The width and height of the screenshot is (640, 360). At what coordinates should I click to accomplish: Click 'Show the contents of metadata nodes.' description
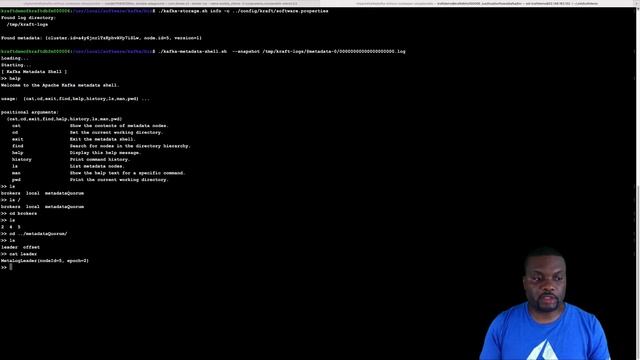coord(119,126)
